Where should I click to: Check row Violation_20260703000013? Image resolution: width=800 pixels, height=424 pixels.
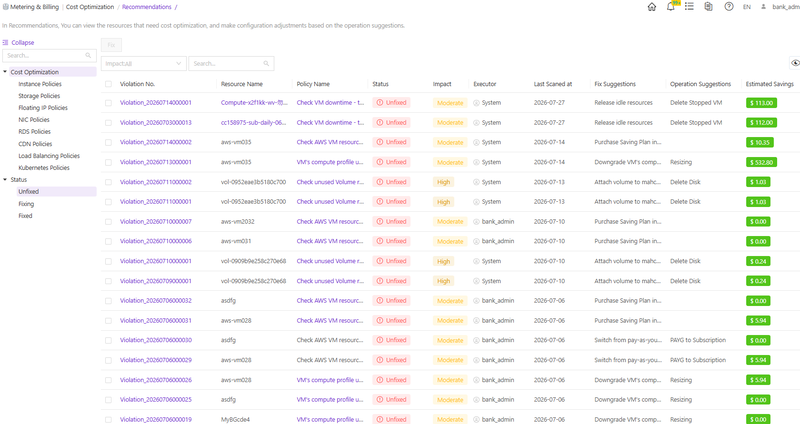(108, 122)
